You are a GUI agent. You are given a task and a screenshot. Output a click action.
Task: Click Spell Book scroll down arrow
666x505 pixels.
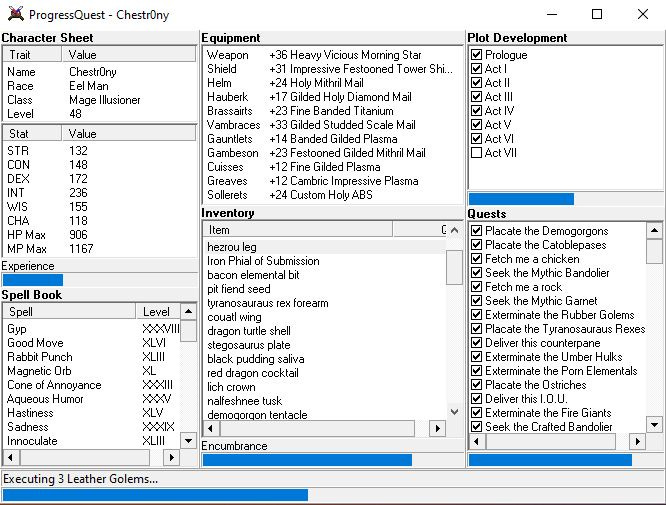point(189,441)
